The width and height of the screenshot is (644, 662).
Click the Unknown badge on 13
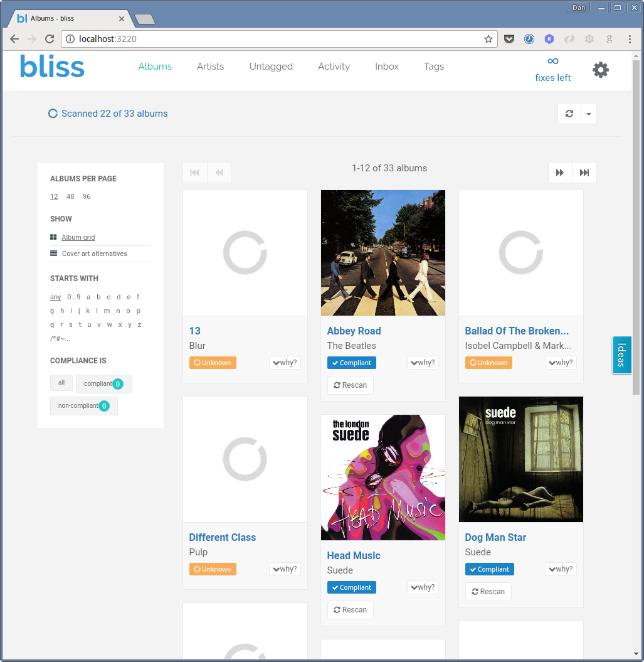coord(213,363)
